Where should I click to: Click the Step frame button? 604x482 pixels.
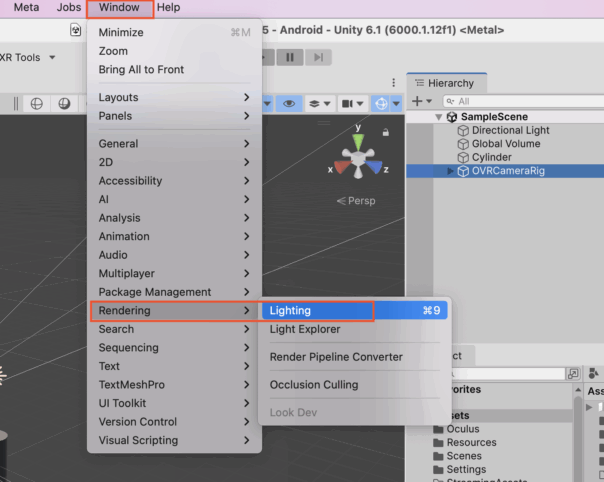click(x=317, y=58)
